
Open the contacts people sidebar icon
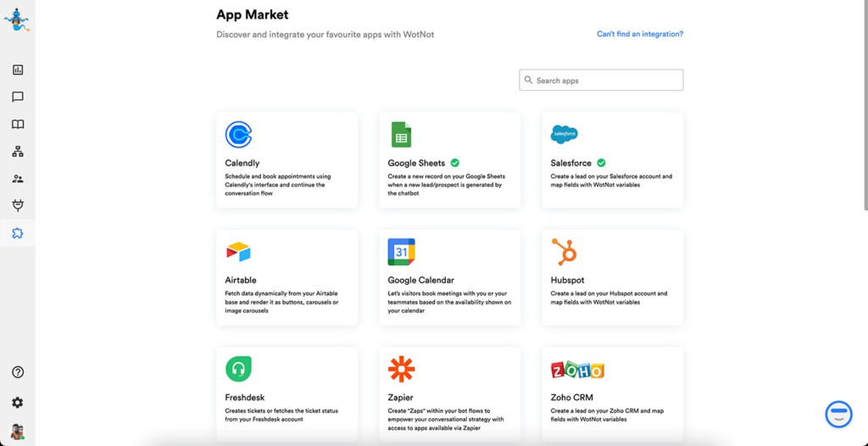click(17, 179)
